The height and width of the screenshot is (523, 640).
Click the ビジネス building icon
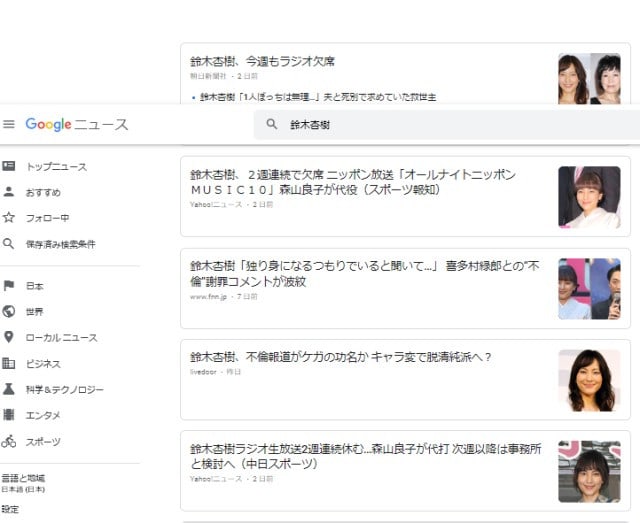click(x=9, y=363)
